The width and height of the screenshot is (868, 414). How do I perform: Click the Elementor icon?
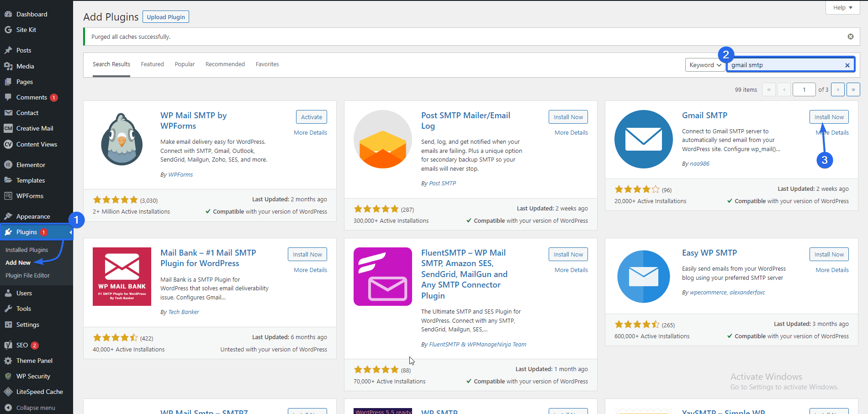tap(8, 165)
